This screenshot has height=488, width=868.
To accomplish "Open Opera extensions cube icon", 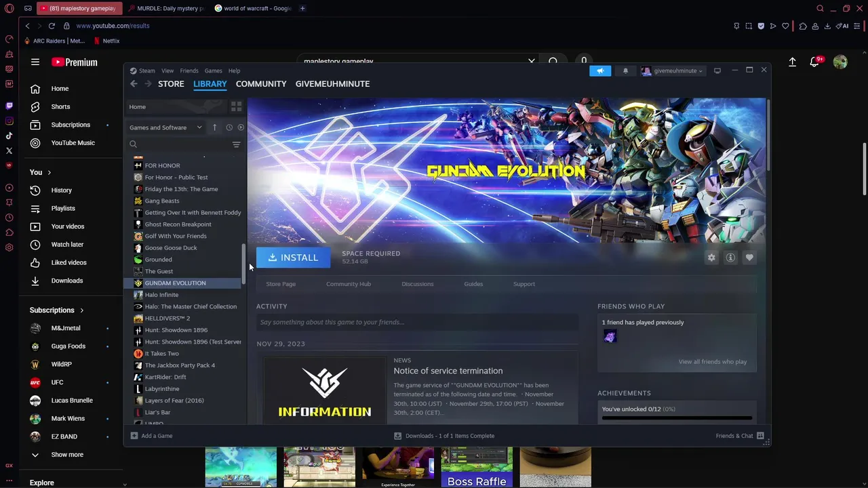I will tap(803, 26).
